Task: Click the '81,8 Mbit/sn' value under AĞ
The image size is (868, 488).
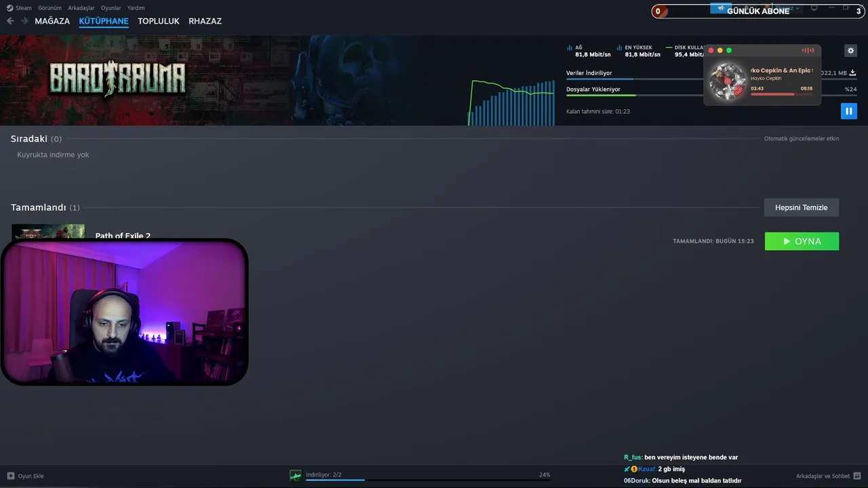Action: (x=593, y=54)
